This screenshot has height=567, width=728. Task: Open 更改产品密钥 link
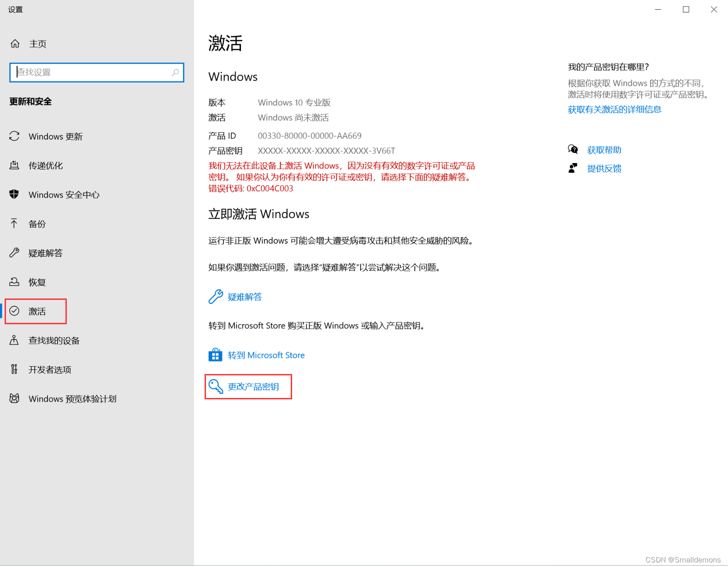[253, 386]
